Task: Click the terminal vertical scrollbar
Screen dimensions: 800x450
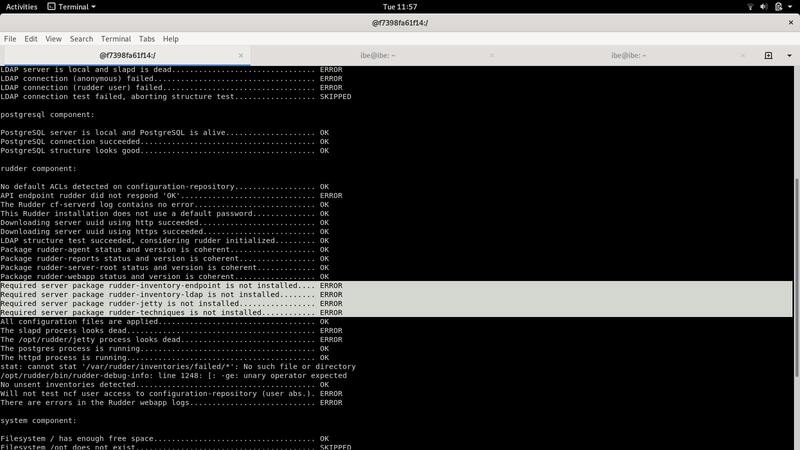Action: tap(797, 278)
